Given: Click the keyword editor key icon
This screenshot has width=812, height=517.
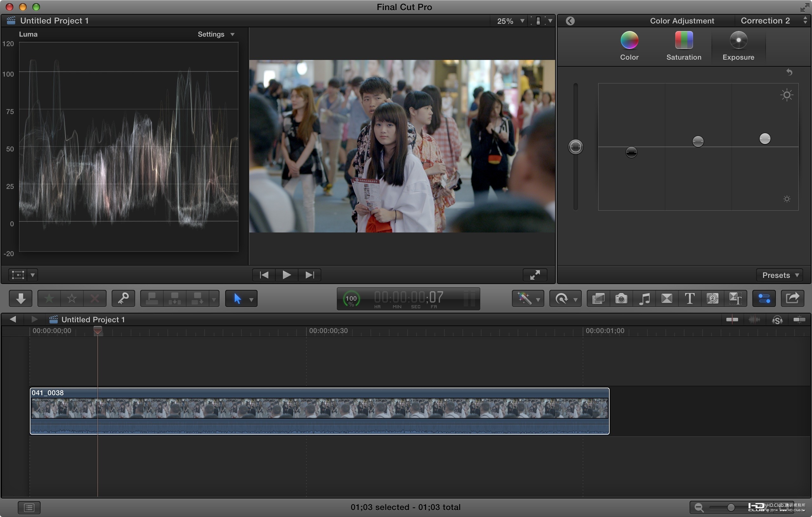Looking at the screenshot, I should (x=123, y=298).
